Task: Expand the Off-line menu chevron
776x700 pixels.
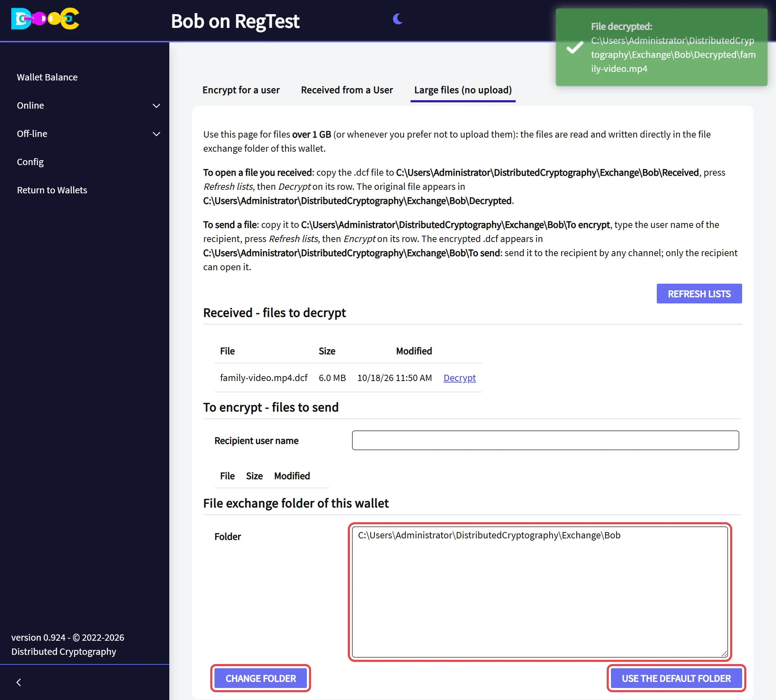Action: (156, 134)
